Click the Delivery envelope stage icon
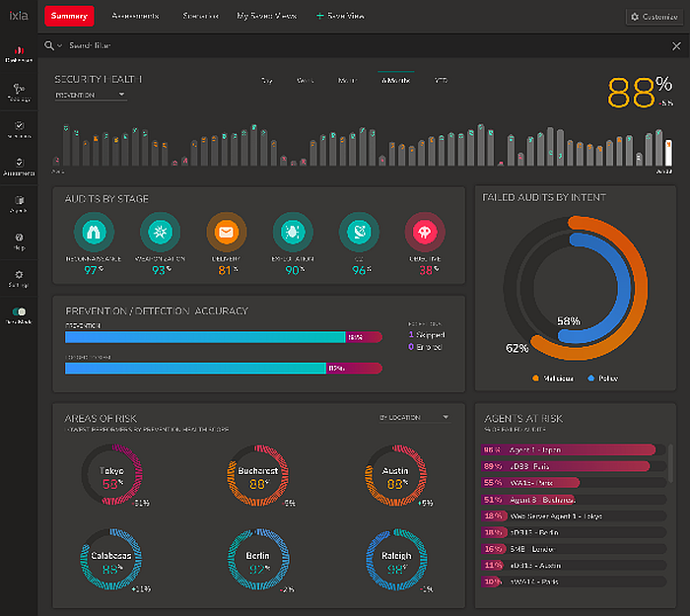 pos(225,233)
